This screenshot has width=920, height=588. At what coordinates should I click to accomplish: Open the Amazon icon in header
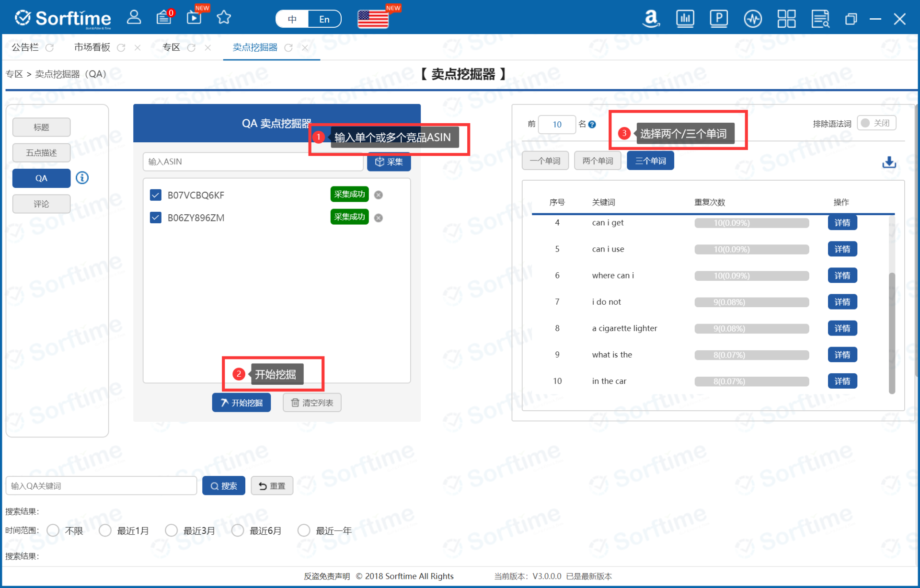(651, 19)
